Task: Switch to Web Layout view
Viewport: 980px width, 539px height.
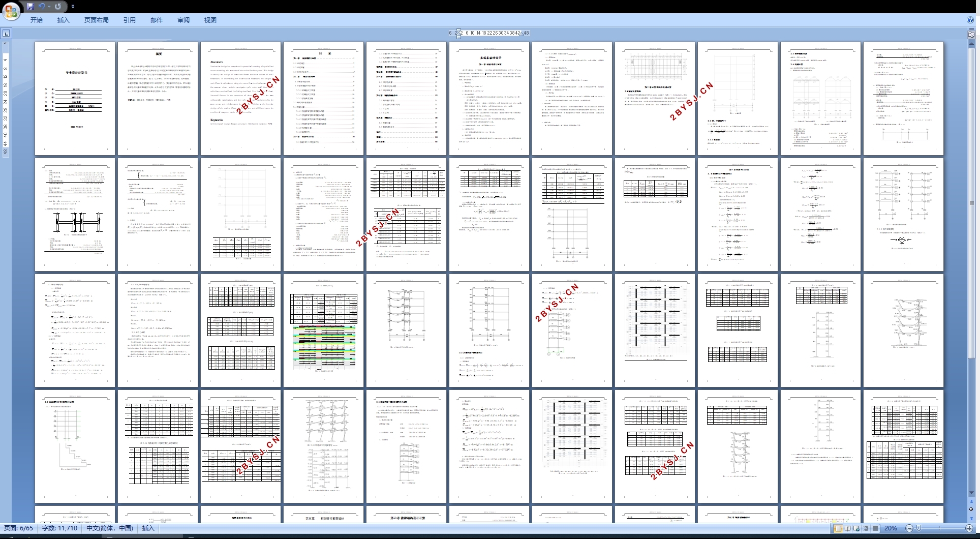Action: (856, 528)
